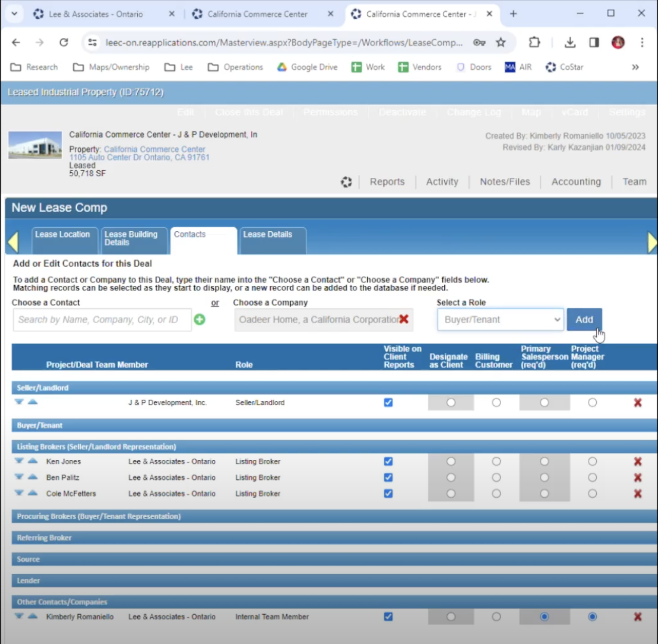658x644 pixels.
Task: Set Ken Jones as Billing Customer
Action: pos(496,462)
